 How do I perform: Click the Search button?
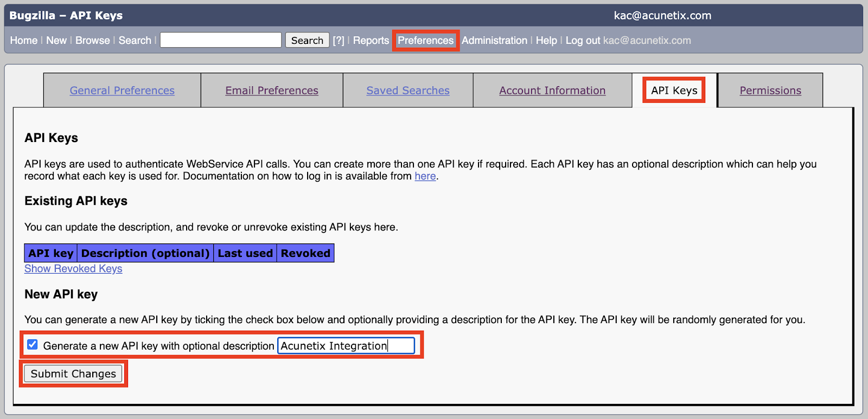coord(307,40)
